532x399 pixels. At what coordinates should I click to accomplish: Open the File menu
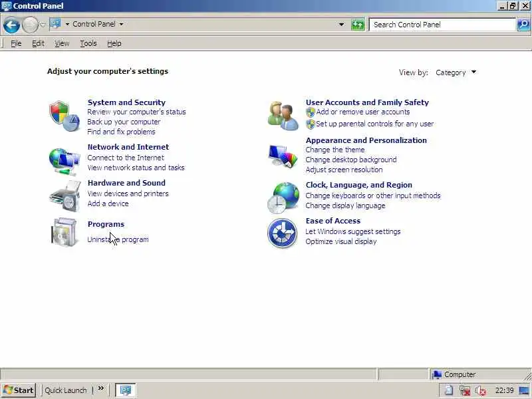pos(16,43)
